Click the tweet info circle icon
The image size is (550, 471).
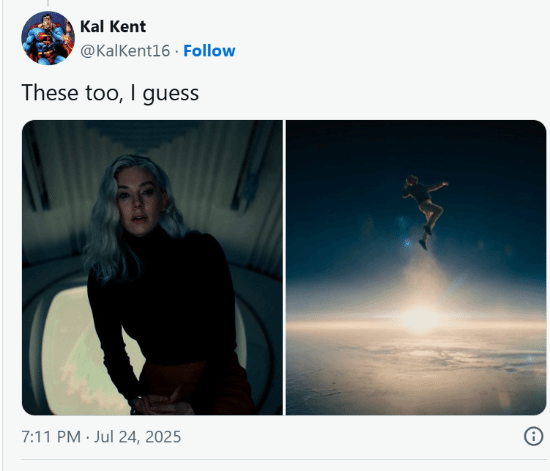(534, 436)
